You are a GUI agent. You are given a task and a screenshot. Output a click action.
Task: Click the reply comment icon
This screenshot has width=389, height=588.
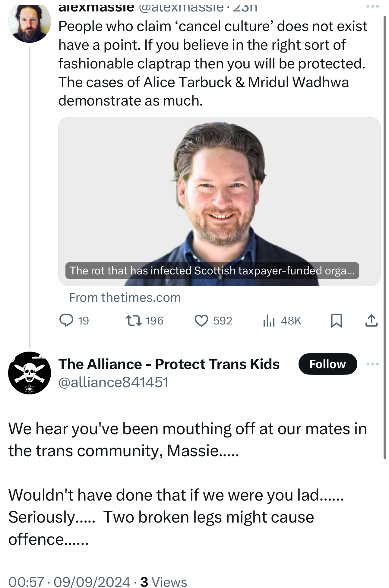(66, 321)
